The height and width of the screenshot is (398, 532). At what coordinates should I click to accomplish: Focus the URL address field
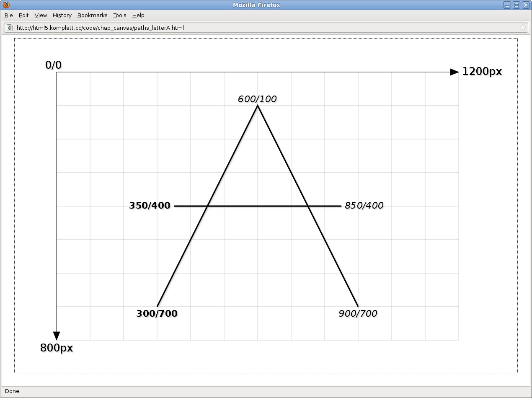pos(251,28)
